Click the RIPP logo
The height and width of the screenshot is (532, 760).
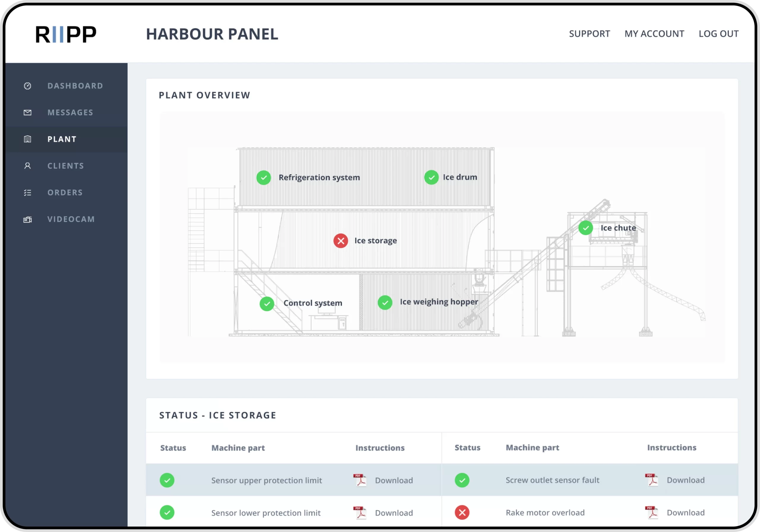click(x=66, y=34)
